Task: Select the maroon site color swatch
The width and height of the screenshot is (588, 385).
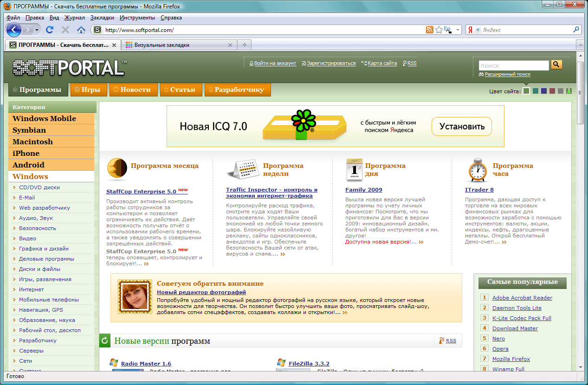Action: click(x=552, y=91)
